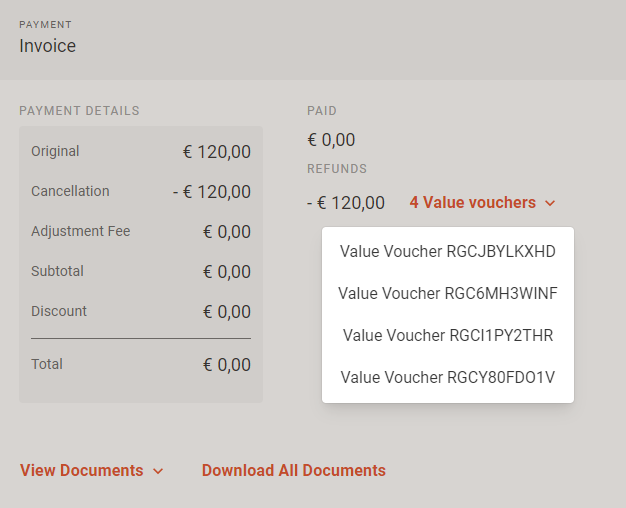Click the Total amount € 0,00
626x508 pixels.
(x=227, y=365)
